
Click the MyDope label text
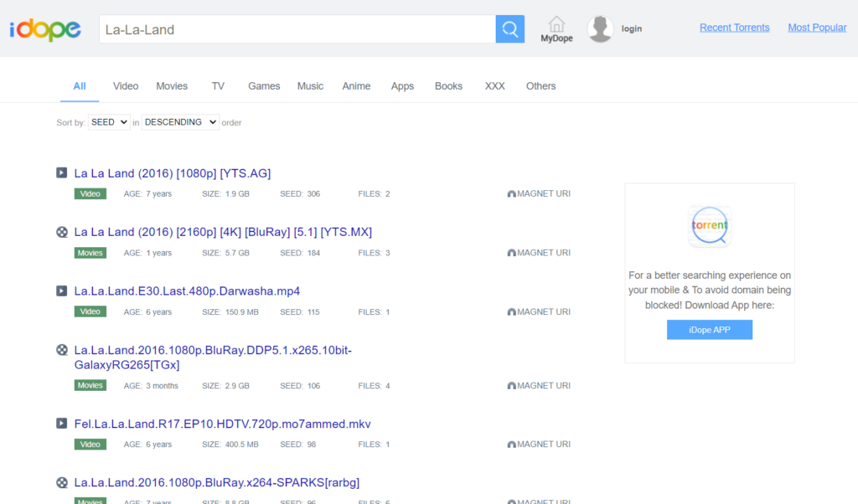(556, 39)
